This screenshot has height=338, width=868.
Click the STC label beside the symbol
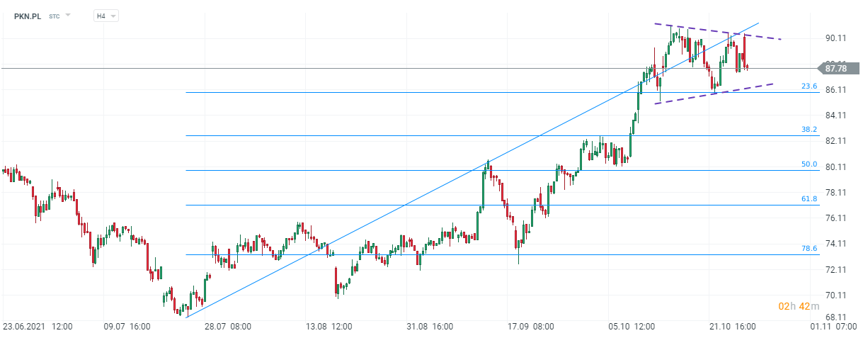[55, 16]
